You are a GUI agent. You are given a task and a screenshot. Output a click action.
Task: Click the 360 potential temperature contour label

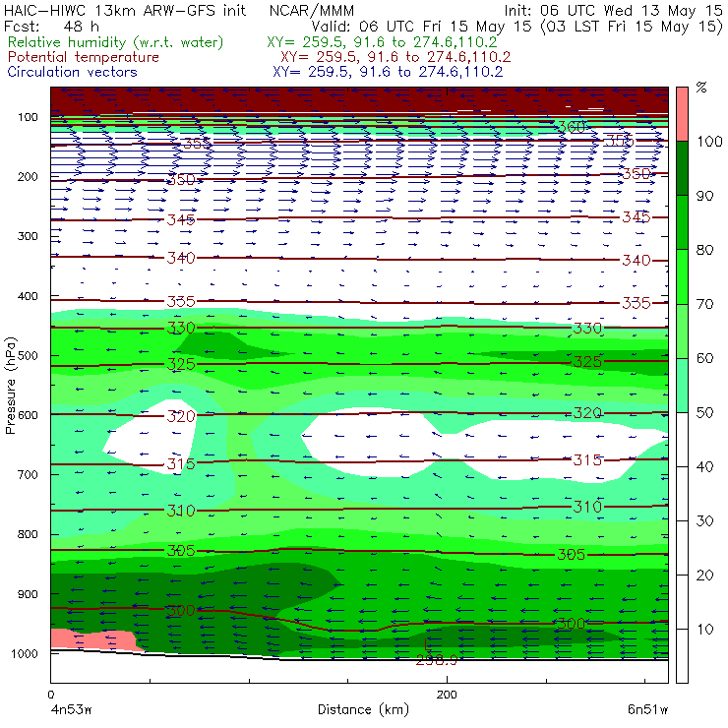(x=571, y=126)
